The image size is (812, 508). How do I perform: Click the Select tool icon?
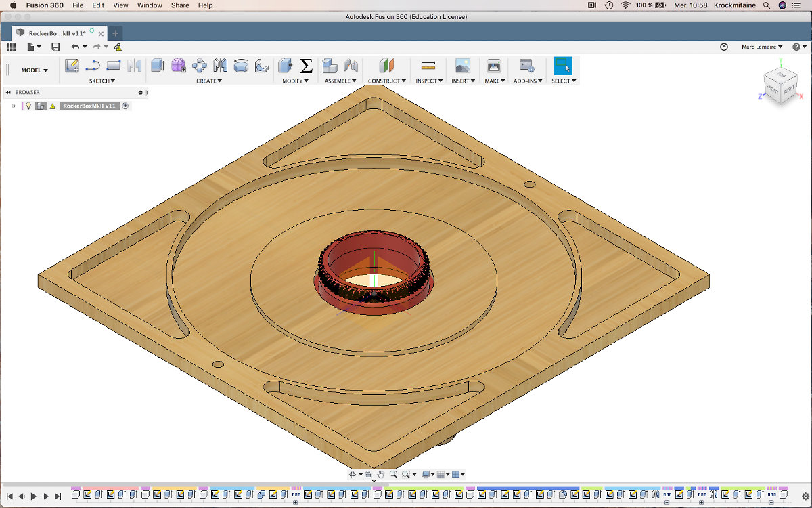pos(563,66)
